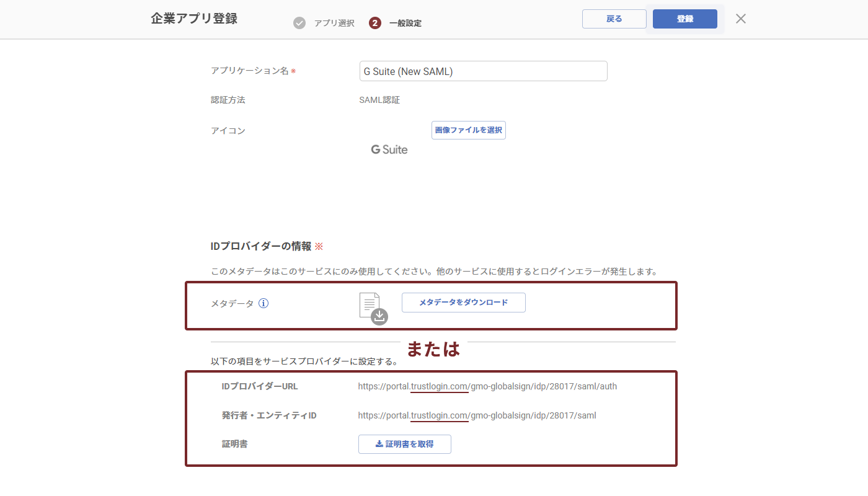The image size is (868, 496).
Task: Select the アプリ選択 step label
Action: click(334, 23)
